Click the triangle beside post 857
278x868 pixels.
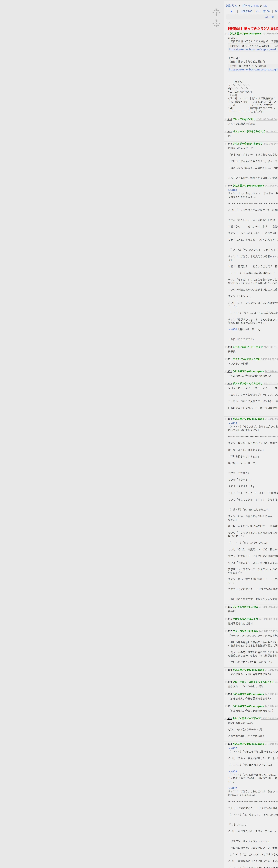coord(226,631)
